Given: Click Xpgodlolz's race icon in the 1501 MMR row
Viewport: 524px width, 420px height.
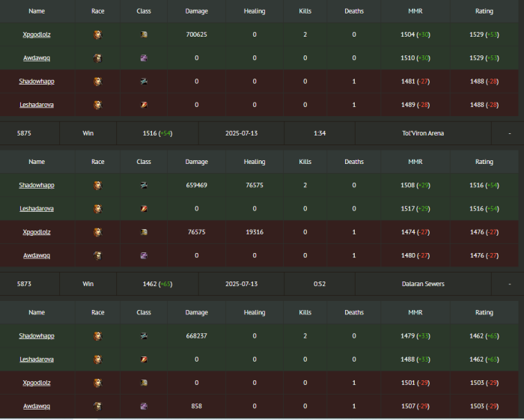Looking at the screenshot, I should click(97, 383).
